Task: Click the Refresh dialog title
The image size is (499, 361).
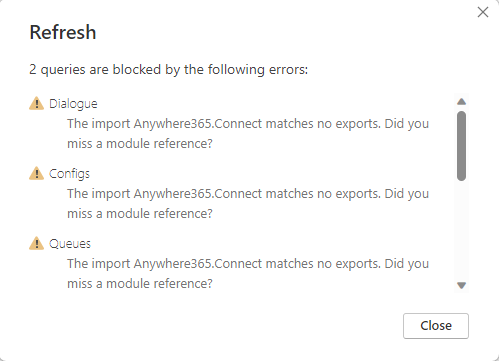Action: point(63,32)
